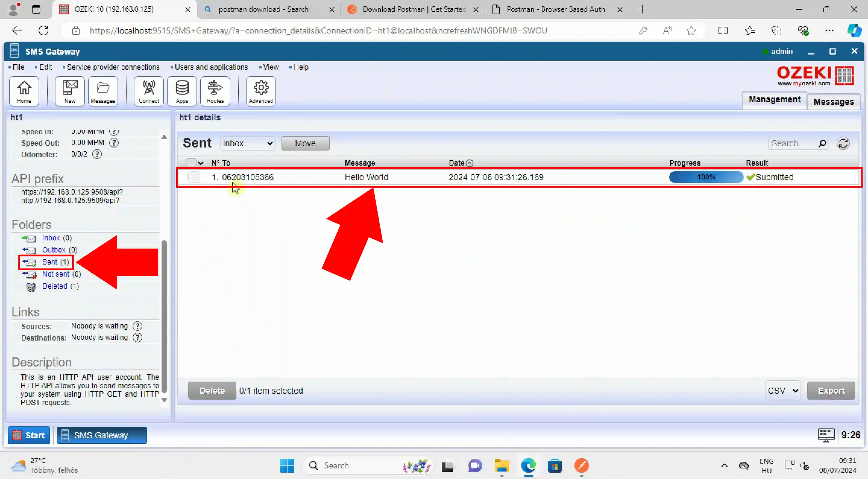Image resolution: width=868 pixels, height=479 pixels.
Task: Click the Windows taskbar Search box
Action: pyautogui.click(x=367, y=466)
